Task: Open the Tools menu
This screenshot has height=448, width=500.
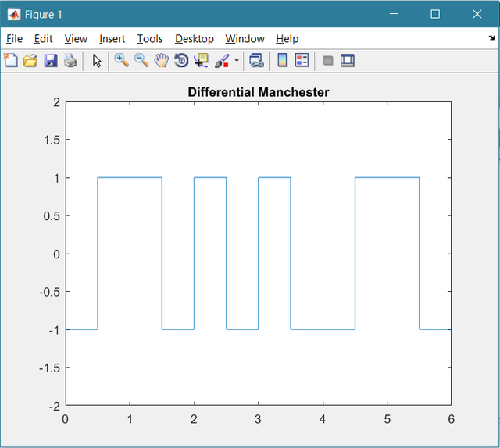Action: (x=150, y=39)
